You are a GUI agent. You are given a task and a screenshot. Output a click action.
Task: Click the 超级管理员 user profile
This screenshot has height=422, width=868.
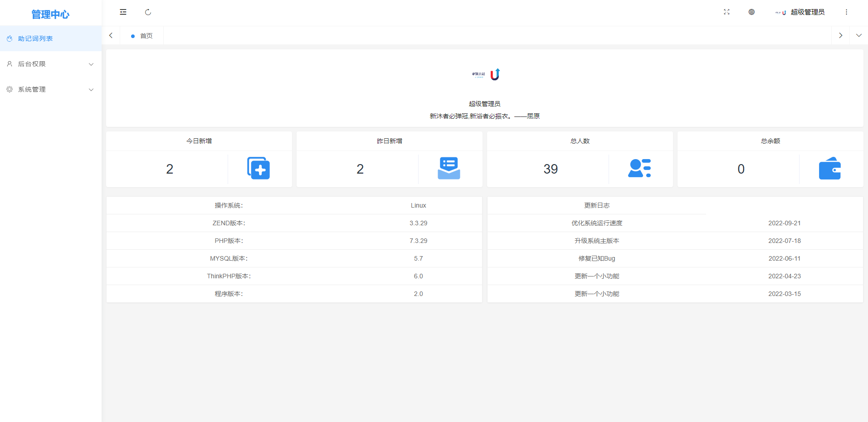coord(800,12)
